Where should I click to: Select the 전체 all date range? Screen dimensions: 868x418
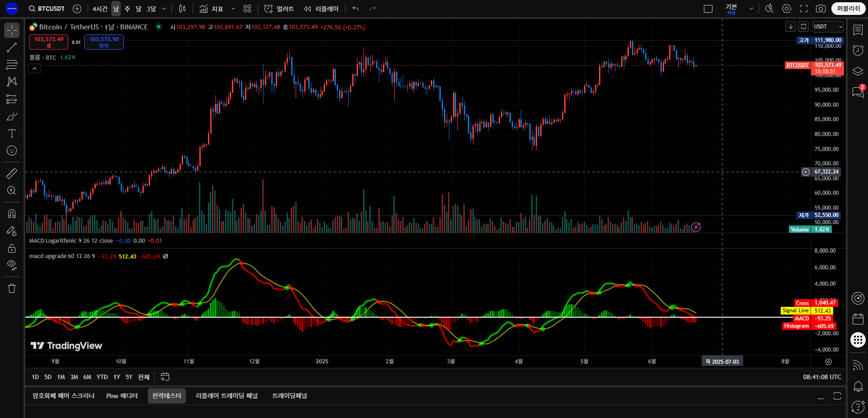pyautogui.click(x=143, y=377)
